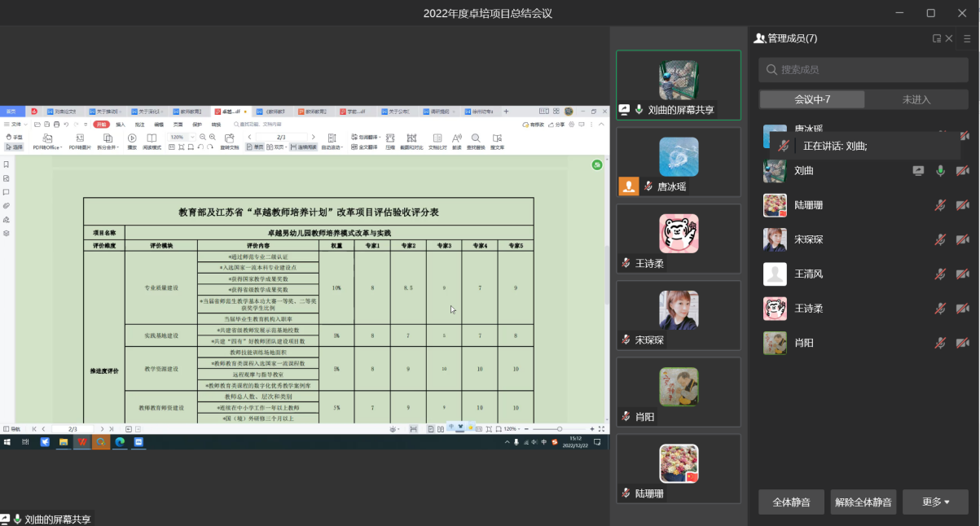Expand the 更多 dropdown at the panel bottom

click(935, 502)
